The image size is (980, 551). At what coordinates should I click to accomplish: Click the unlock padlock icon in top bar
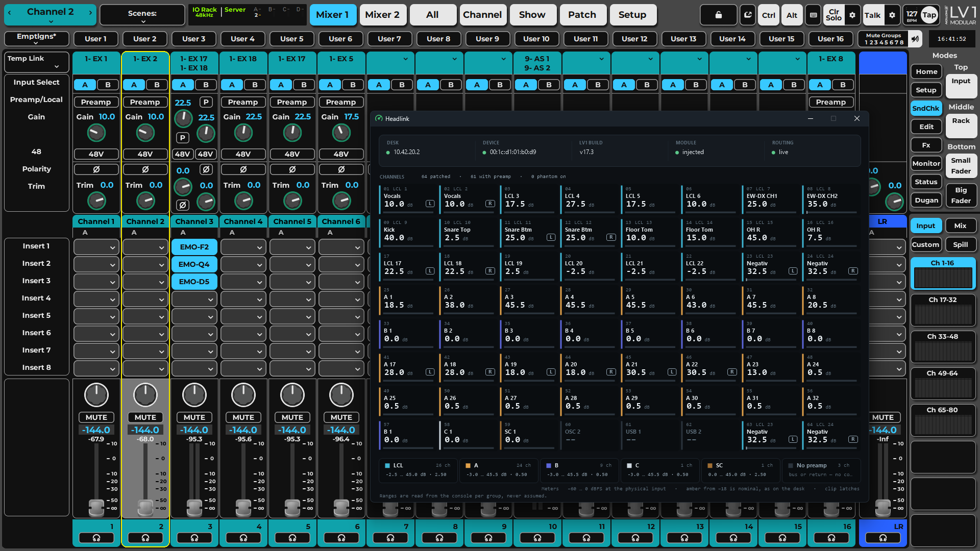click(718, 15)
